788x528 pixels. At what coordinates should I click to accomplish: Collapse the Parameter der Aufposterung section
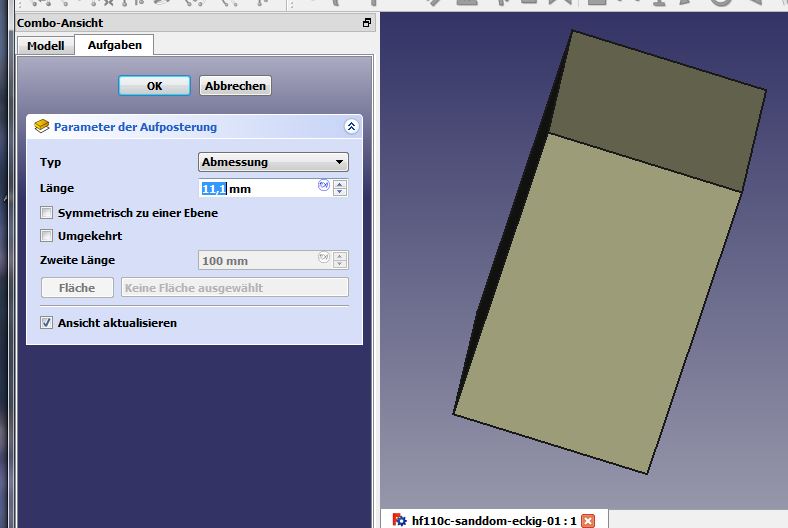pyautogui.click(x=350, y=127)
